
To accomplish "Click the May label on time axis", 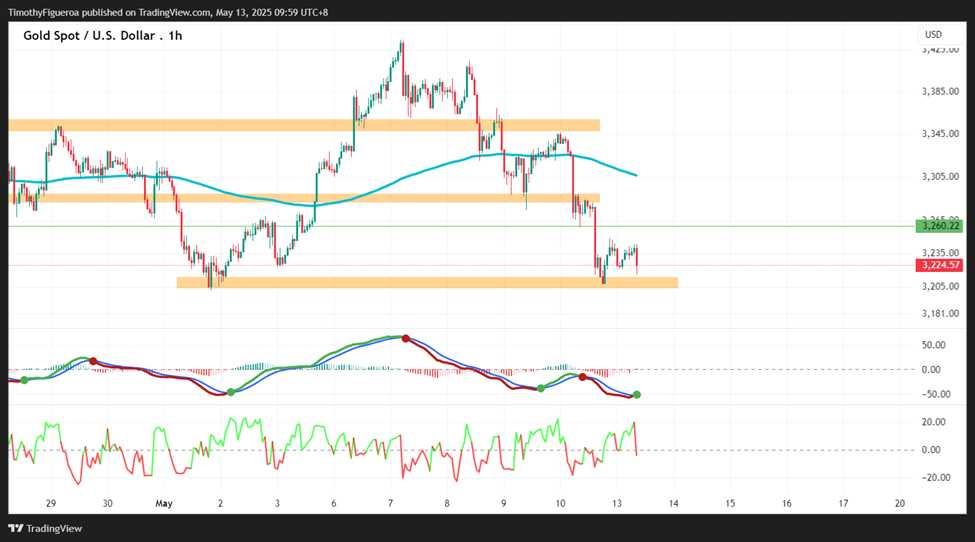I will (164, 503).
